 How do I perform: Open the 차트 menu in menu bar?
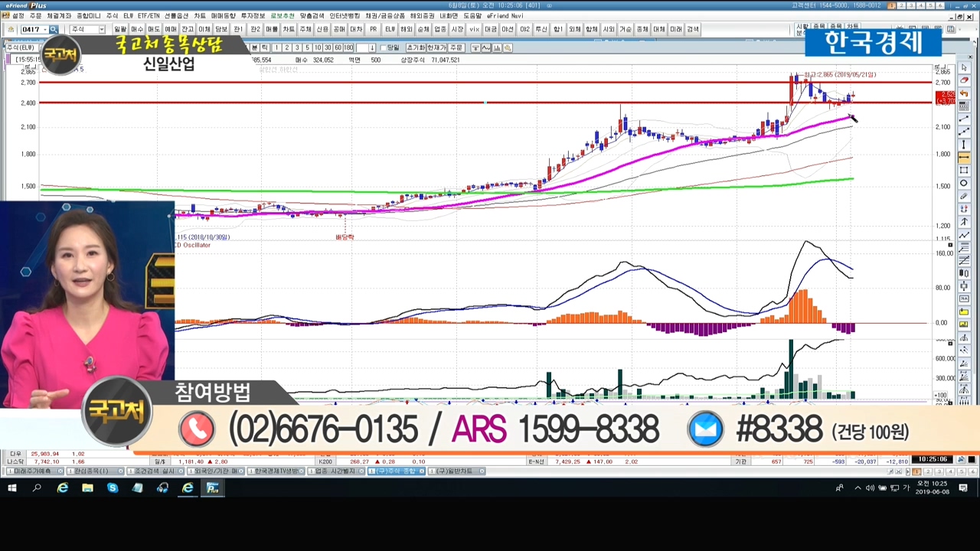point(200,15)
